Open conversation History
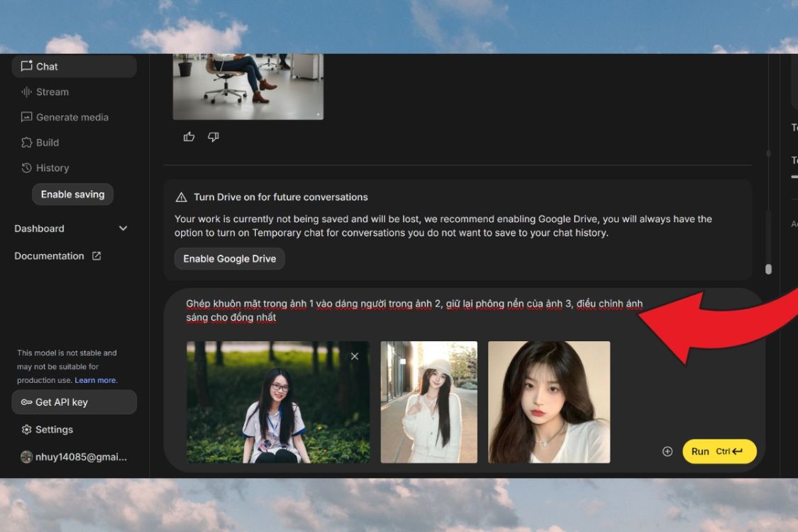 click(52, 168)
